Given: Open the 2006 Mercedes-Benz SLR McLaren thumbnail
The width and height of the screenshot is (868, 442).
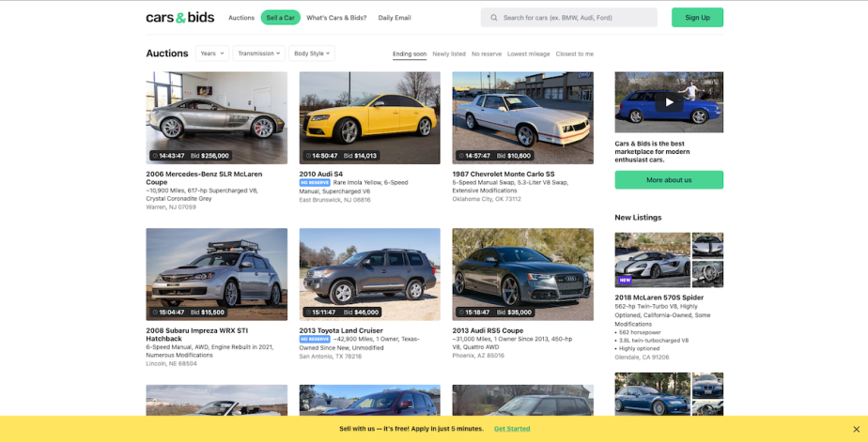Looking at the screenshot, I should coord(216,117).
